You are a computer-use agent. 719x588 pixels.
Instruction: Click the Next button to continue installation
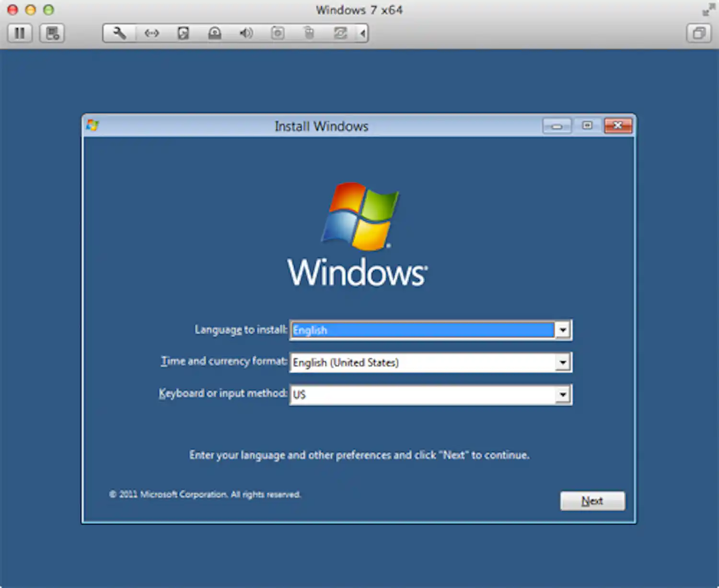(592, 500)
